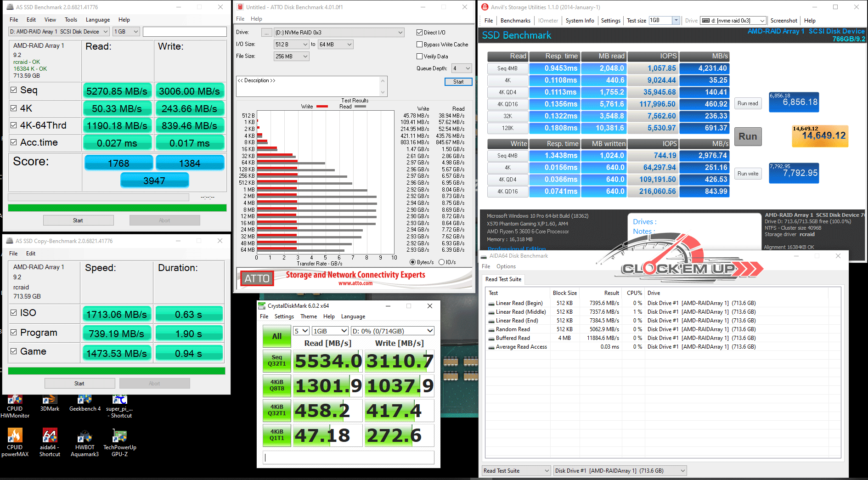Click the green All button in CrystalDiskMark
The image size is (868, 480).
click(x=277, y=336)
